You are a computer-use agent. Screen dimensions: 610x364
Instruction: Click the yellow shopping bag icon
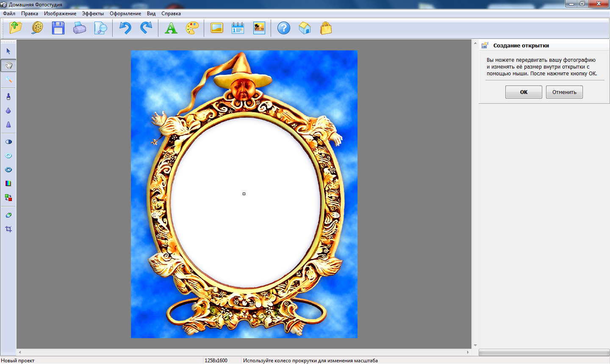click(326, 28)
